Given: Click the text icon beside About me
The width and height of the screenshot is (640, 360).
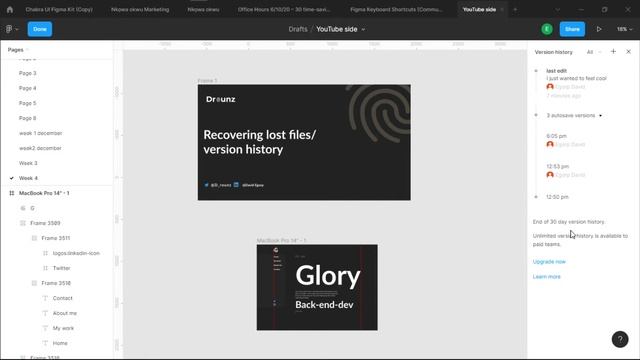Looking at the screenshot, I should point(45,313).
